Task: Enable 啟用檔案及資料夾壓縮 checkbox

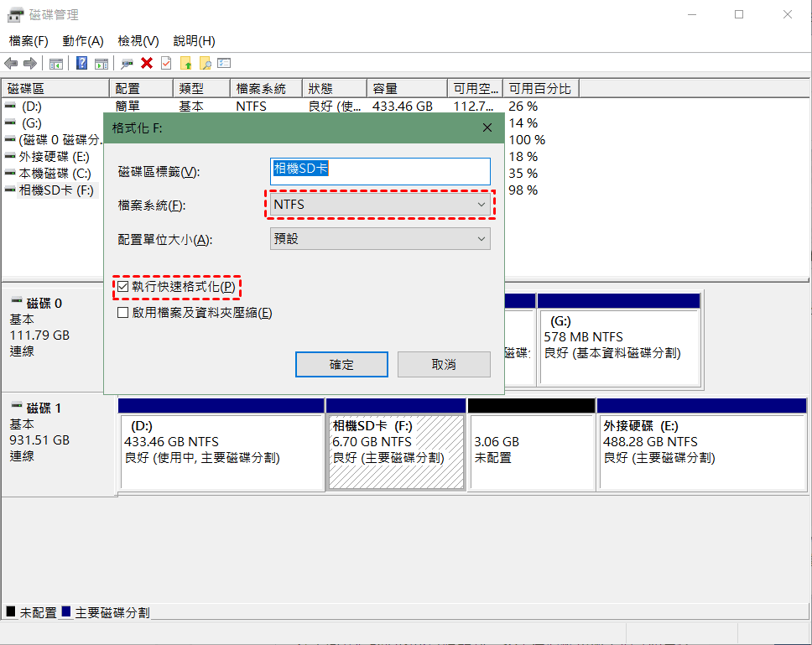Action: 122,313
